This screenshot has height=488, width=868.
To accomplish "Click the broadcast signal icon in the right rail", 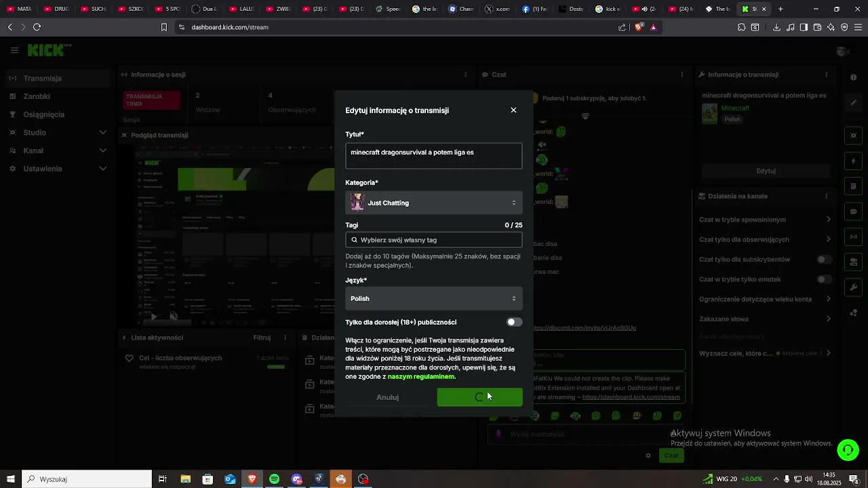I will [854, 237].
